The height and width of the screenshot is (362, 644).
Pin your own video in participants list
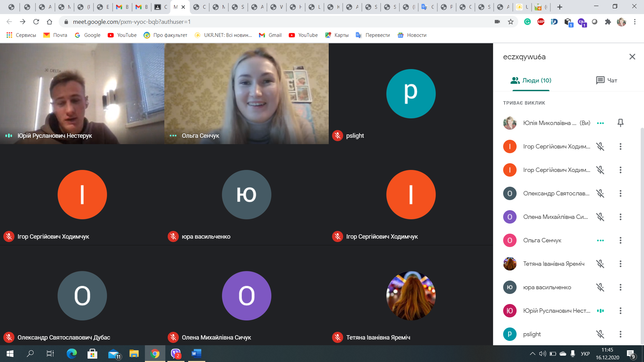(620, 123)
